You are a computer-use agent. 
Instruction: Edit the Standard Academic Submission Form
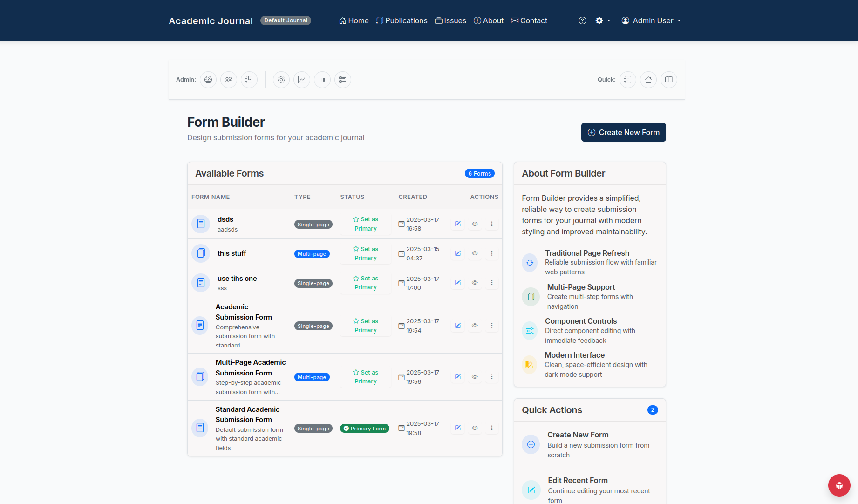pyautogui.click(x=458, y=428)
